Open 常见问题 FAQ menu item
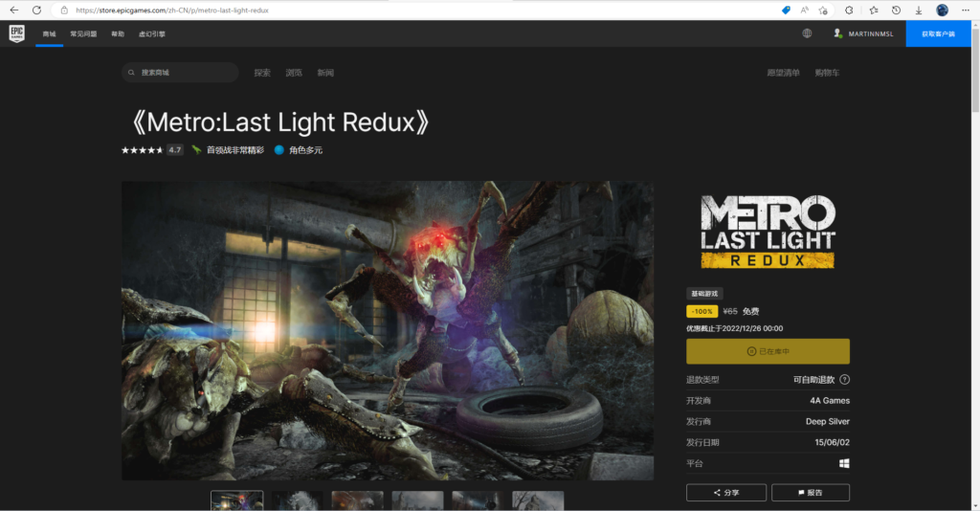980x511 pixels. (83, 33)
